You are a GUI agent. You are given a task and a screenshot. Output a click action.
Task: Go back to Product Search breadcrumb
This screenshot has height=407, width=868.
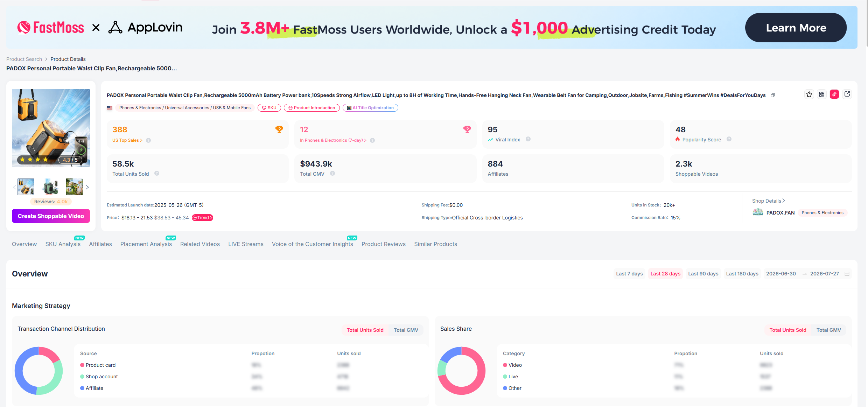[24, 59]
